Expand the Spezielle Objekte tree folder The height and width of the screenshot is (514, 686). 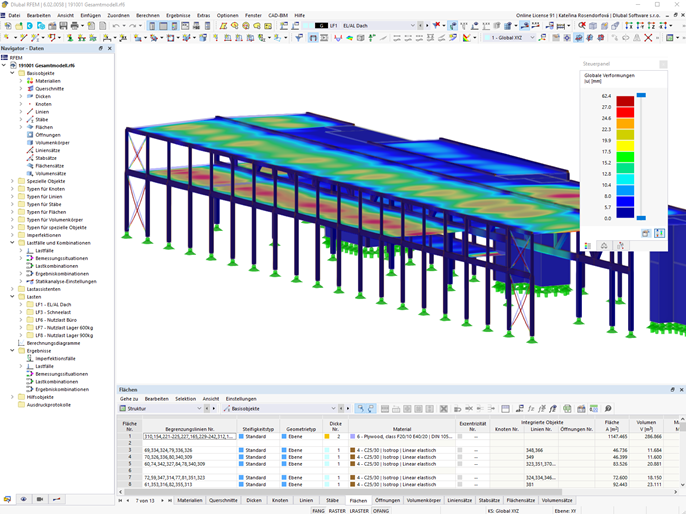(12, 181)
